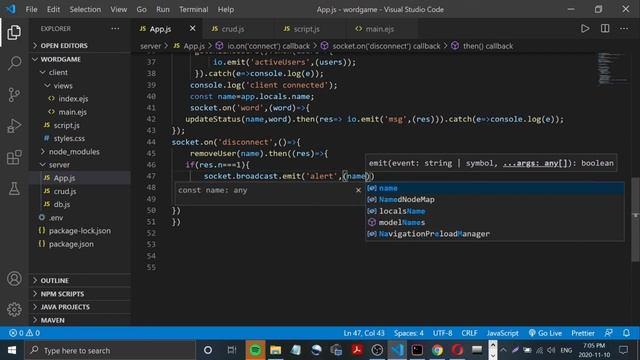
Task: Open package-lock.json in explorer
Action: click(x=80, y=231)
